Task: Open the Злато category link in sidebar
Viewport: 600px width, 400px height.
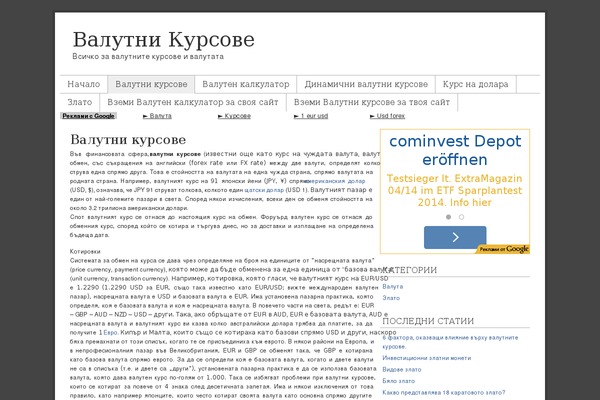Action: click(391, 298)
